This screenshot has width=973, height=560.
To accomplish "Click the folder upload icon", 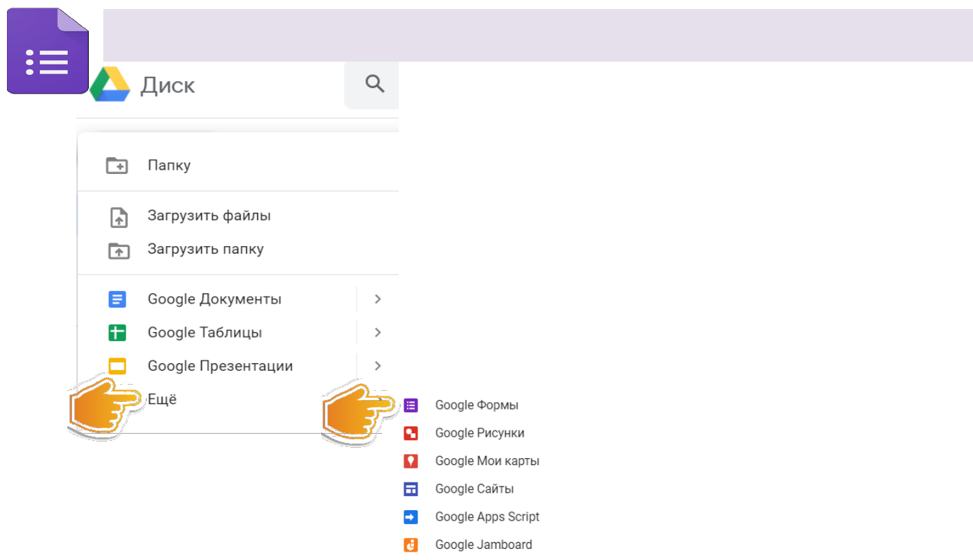I will pos(119,250).
